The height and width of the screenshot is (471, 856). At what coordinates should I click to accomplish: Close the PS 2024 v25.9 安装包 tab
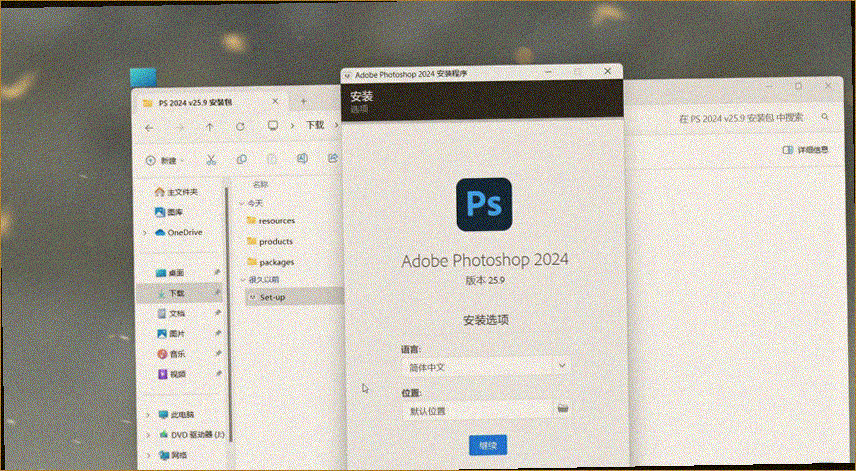(x=275, y=102)
